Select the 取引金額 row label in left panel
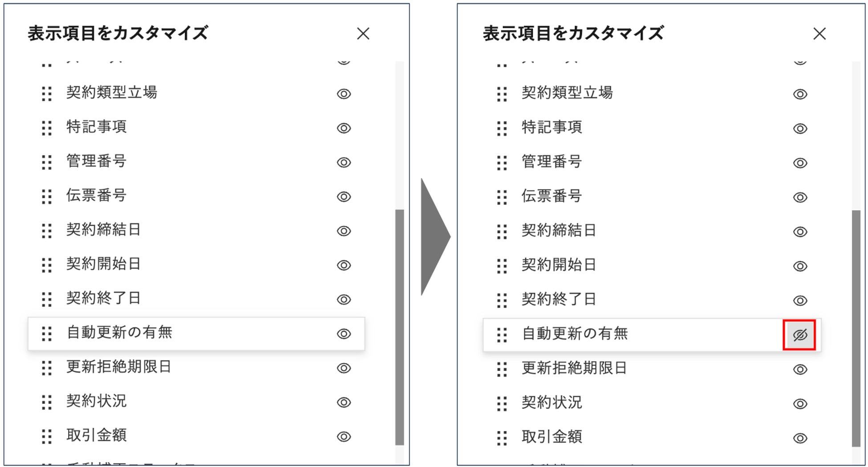The image size is (868, 467). coord(97,435)
